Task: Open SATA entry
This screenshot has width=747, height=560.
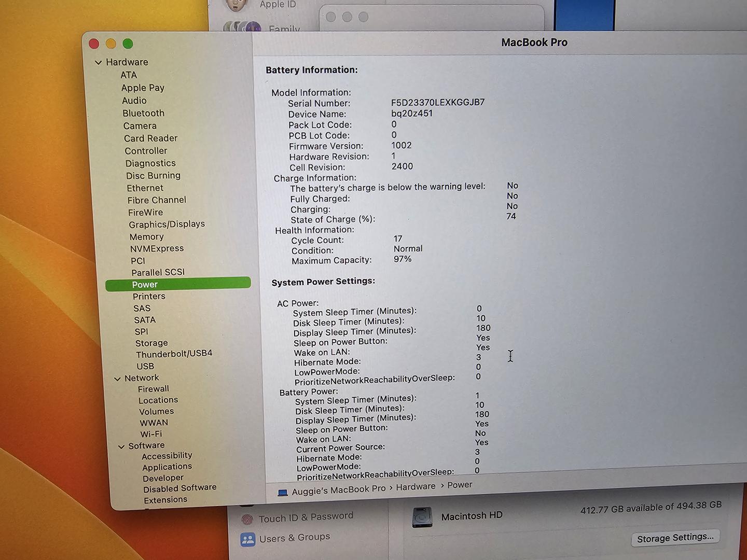Action: (x=145, y=320)
